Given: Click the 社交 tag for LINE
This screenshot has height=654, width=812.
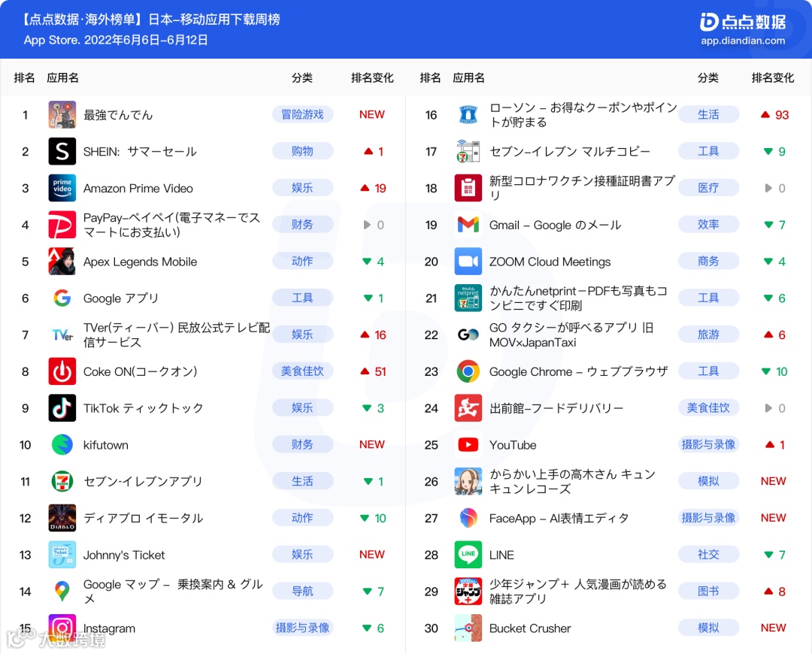Looking at the screenshot, I should tap(708, 555).
